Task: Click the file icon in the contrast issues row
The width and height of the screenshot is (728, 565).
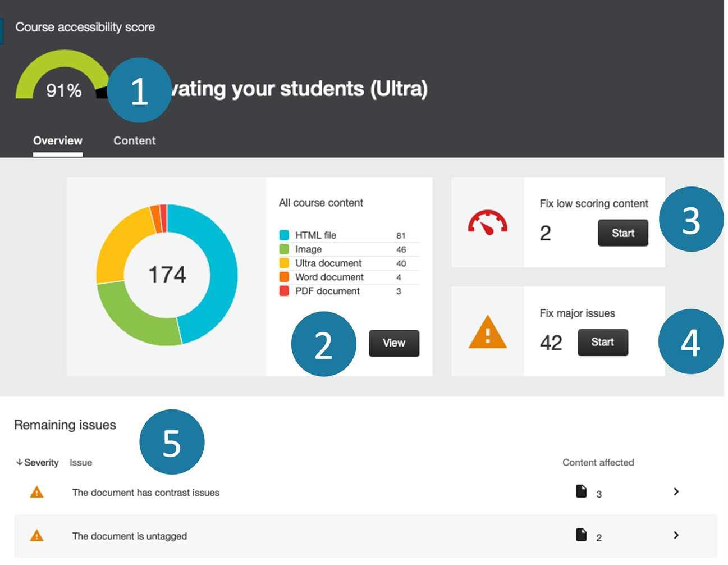Action: [582, 491]
